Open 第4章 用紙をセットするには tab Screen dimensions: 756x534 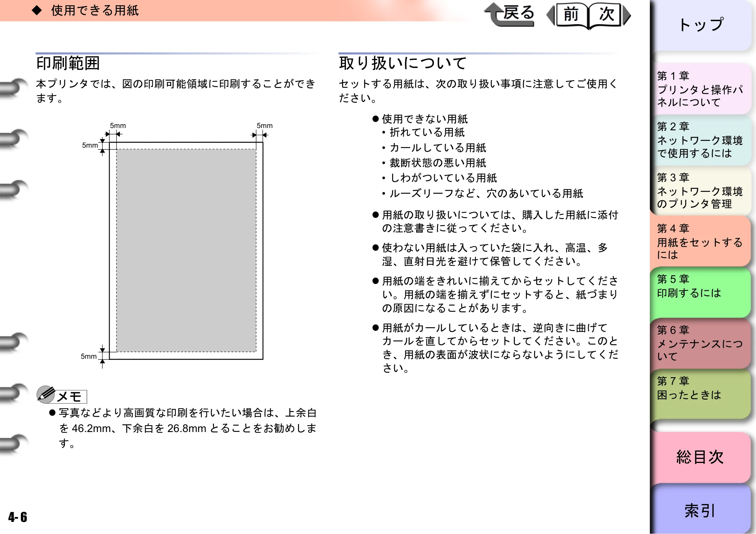701,242
